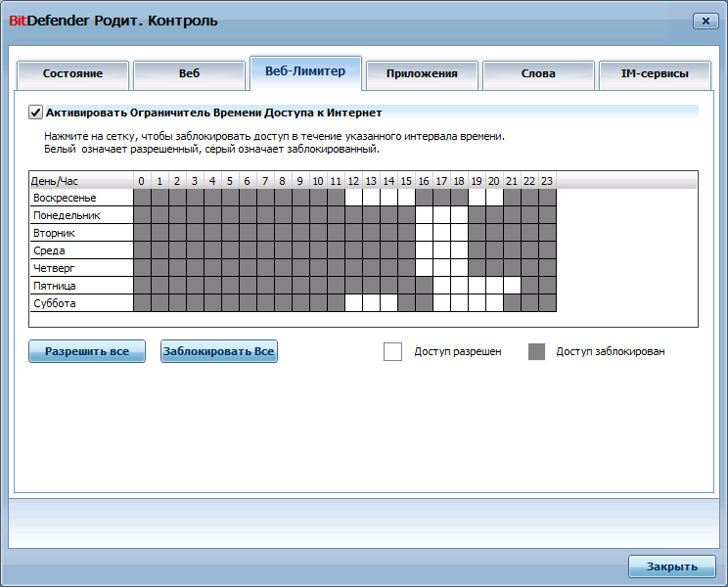This screenshot has height=587, width=728.
Task: Click the hour 0 column header
Action: pyautogui.click(x=143, y=181)
